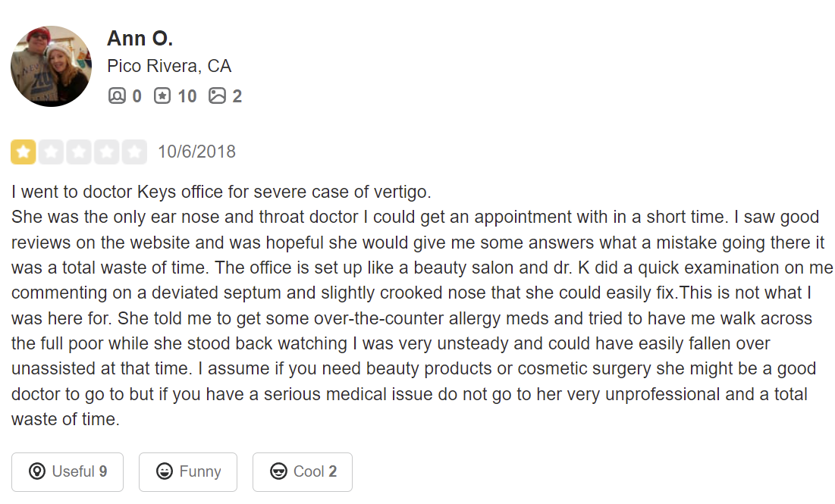Click the photo count number beside photos icon
Image resolution: width=835 pixels, height=504 pixels.
(x=237, y=96)
